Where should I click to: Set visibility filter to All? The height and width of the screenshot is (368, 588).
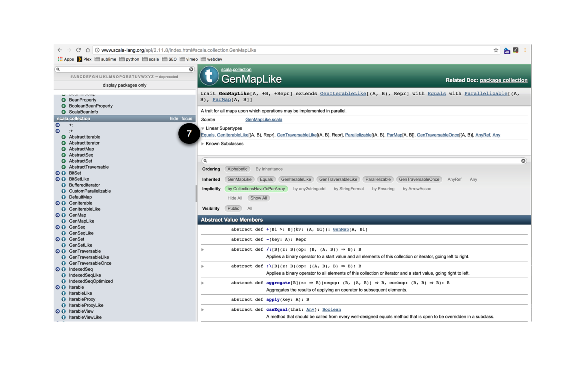249,208
